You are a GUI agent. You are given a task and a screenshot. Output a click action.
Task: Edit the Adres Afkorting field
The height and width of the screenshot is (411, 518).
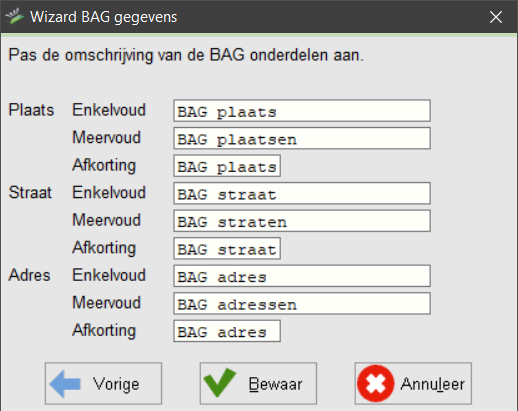click(x=227, y=331)
